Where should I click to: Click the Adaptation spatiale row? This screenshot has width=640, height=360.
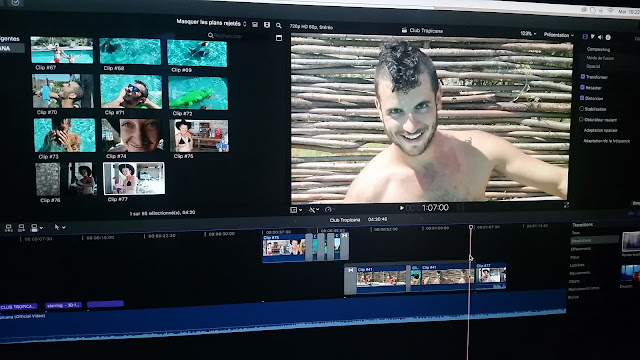[600, 130]
